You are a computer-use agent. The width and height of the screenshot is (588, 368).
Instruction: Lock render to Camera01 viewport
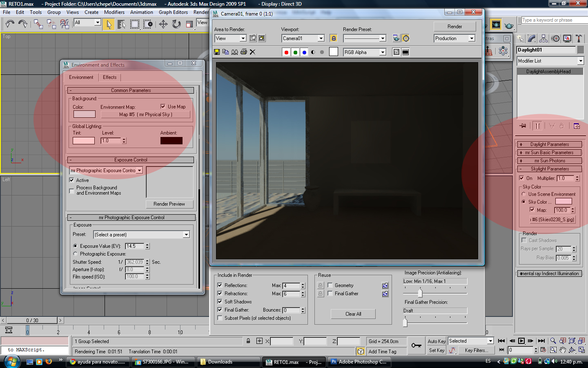(334, 38)
